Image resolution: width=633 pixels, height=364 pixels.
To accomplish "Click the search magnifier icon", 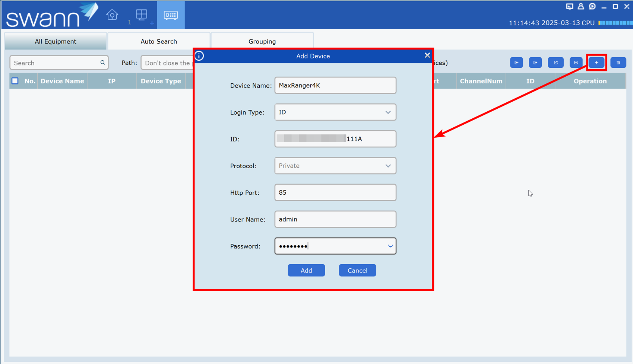I will click(x=103, y=63).
